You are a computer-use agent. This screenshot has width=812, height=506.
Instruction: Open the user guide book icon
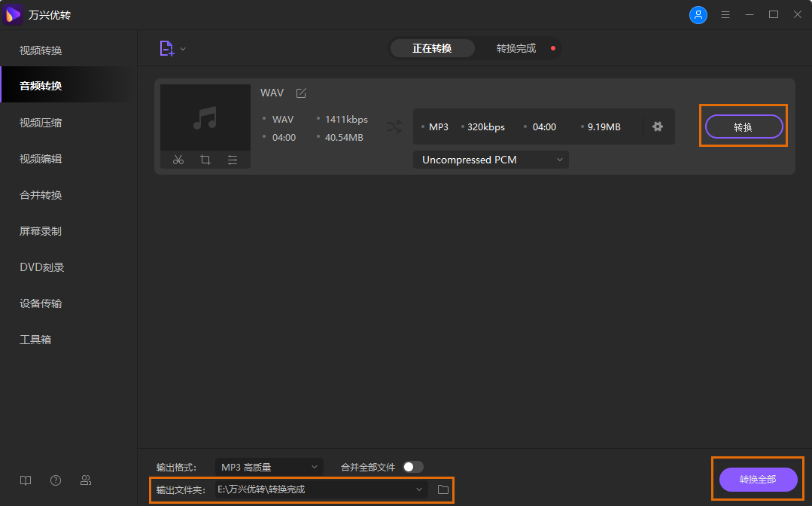(25, 480)
